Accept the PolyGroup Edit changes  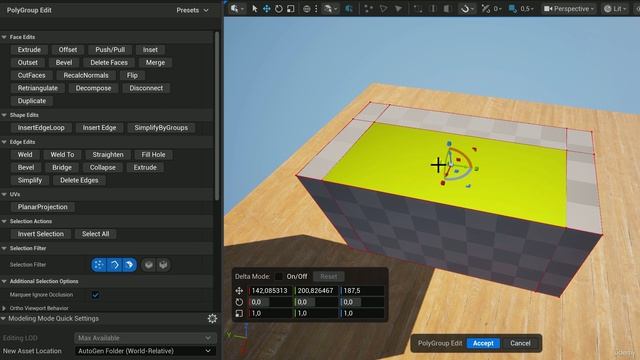click(483, 343)
